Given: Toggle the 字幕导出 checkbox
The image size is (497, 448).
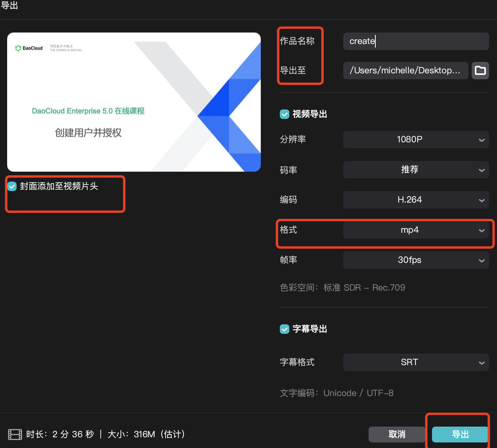Looking at the screenshot, I should [285, 329].
